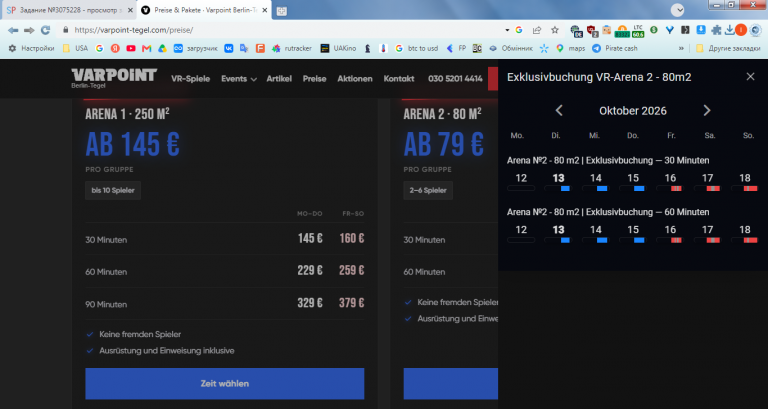Open the Yandex bookmark icon
The image size is (768, 409).
point(115,48)
